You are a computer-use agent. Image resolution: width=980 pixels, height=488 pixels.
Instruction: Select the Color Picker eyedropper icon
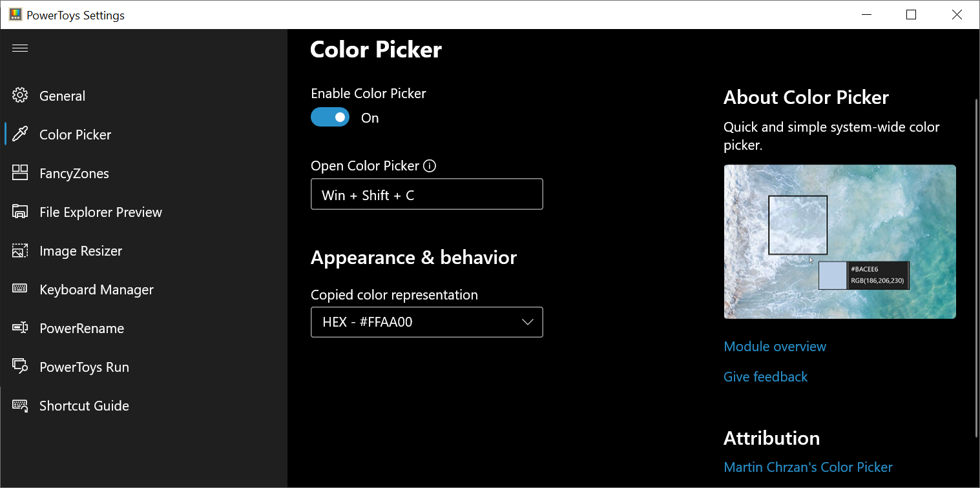19,134
